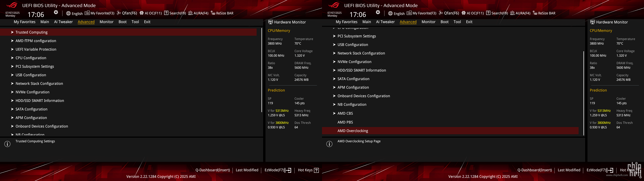
Task: Toggle ReSize BAR icon in left screen
Action: (x=213, y=13)
